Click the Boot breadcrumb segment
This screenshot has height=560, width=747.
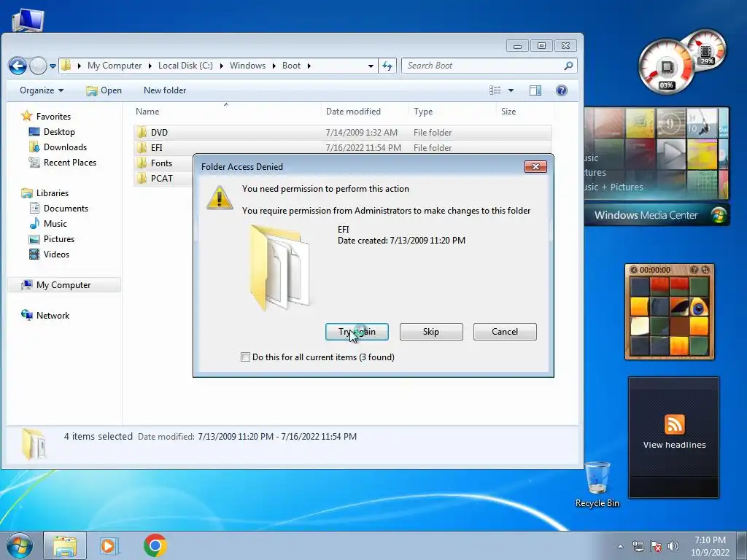click(291, 66)
